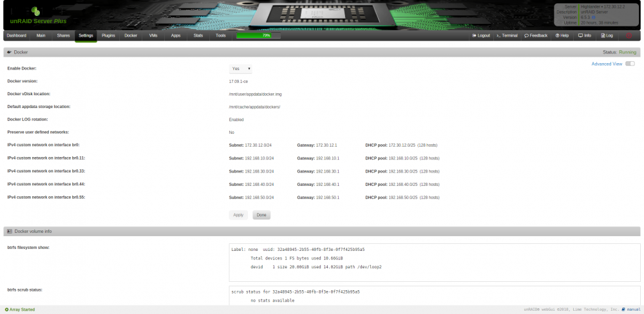Image resolution: width=644 pixels, height=314 pixels.
Task: Log out via the Logout button
Action: (481, 35)
